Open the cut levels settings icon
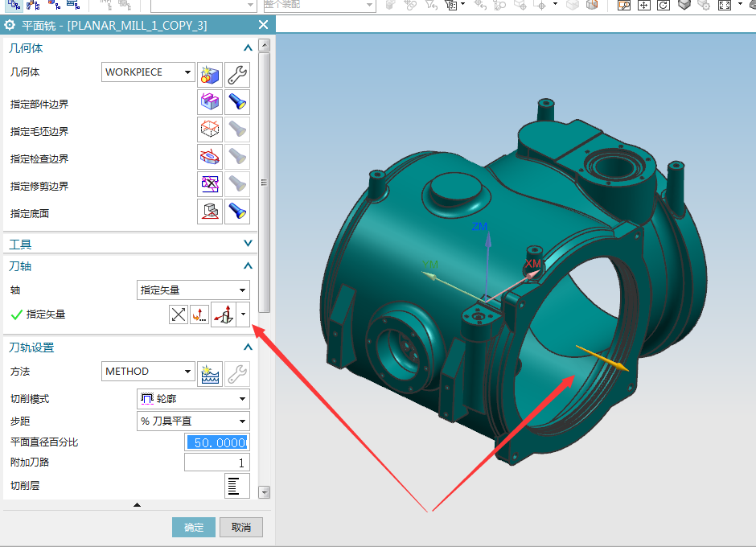Image resolution: width=756 pixels, height=555 pixels. coord(236,485)
